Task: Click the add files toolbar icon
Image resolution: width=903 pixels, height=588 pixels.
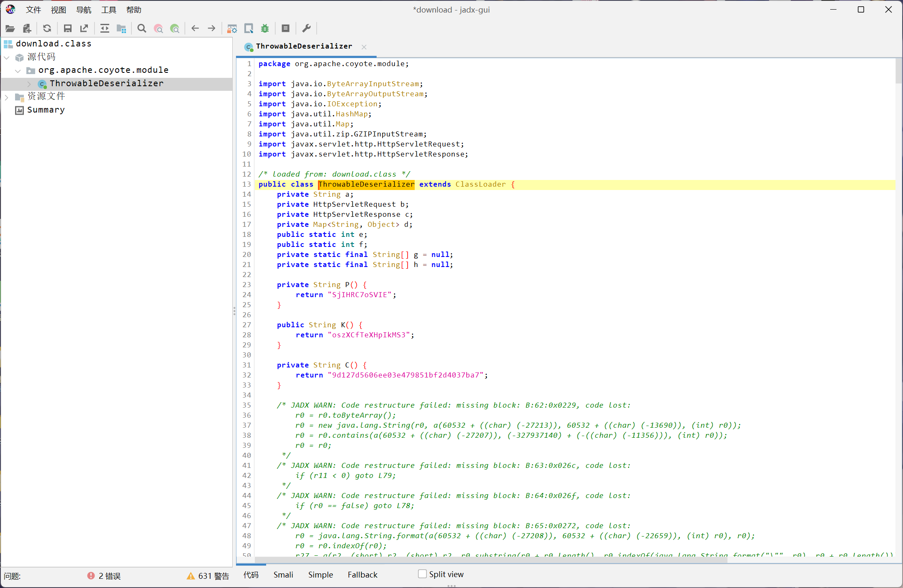Action: [x=27, y=28]
